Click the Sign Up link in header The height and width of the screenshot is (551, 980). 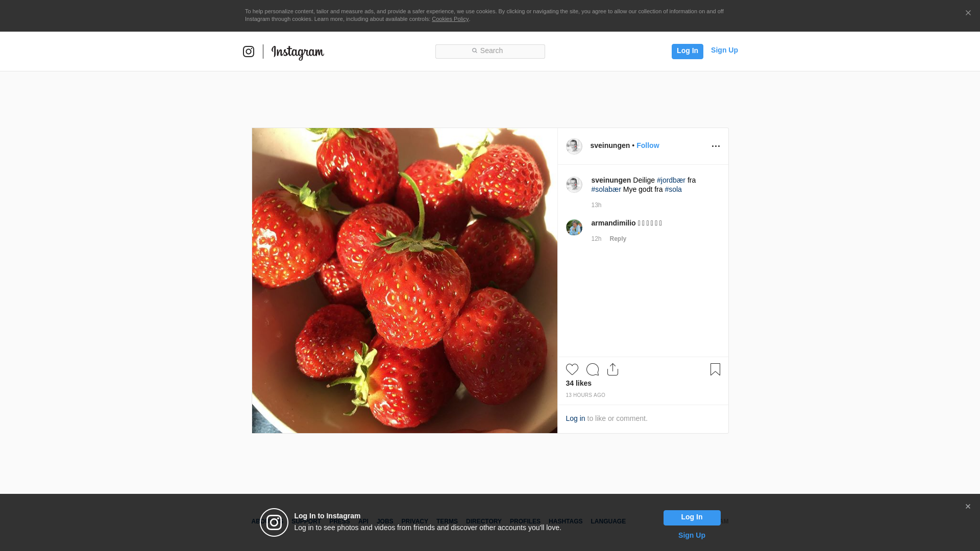[x=724, y=50]
